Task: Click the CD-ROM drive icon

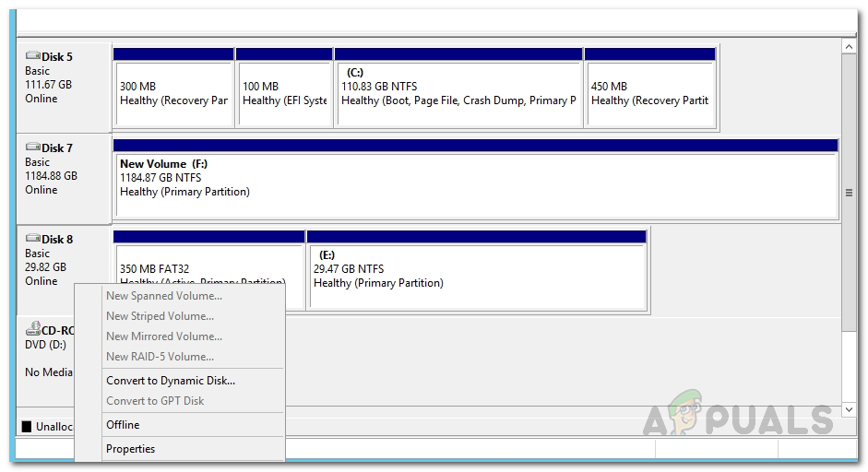Action: (33, 328)
